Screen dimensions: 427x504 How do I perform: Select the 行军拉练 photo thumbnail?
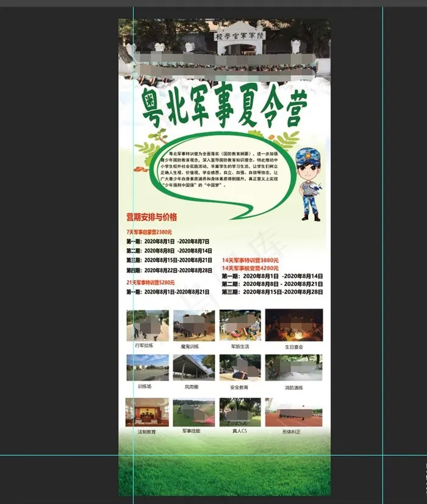point(147,325)
